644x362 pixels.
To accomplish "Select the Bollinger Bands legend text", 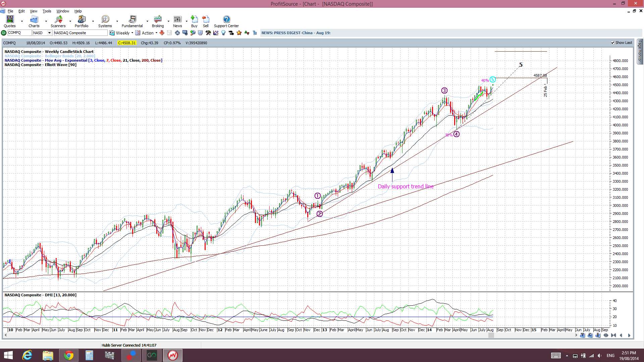I will click(x=50, y=56).
